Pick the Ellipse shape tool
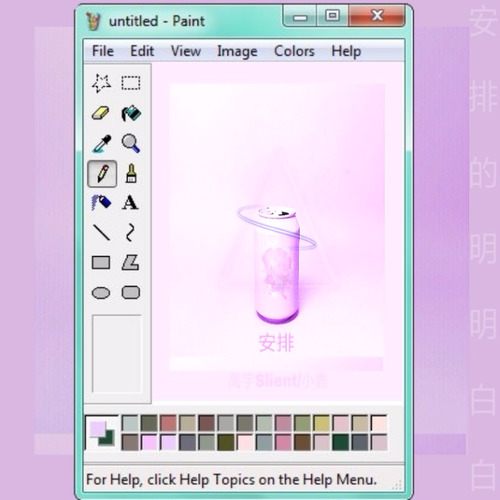500x500 pixels. (101, 293)
